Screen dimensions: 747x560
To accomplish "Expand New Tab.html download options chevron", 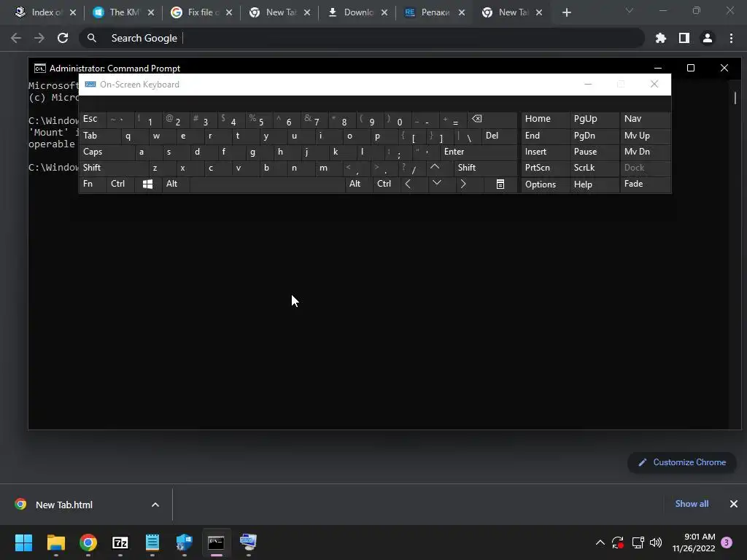I will [x=155, y=505].
